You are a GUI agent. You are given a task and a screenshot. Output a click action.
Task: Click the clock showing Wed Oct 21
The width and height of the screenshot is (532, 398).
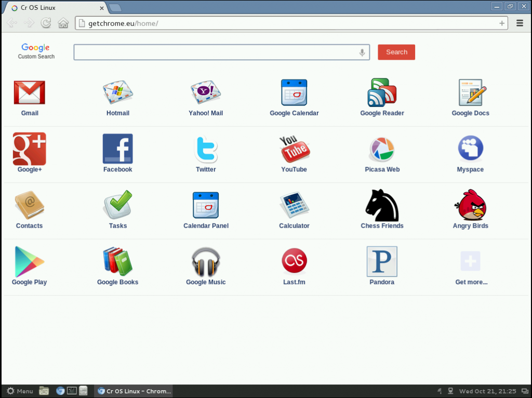click(x=487, y=391)
